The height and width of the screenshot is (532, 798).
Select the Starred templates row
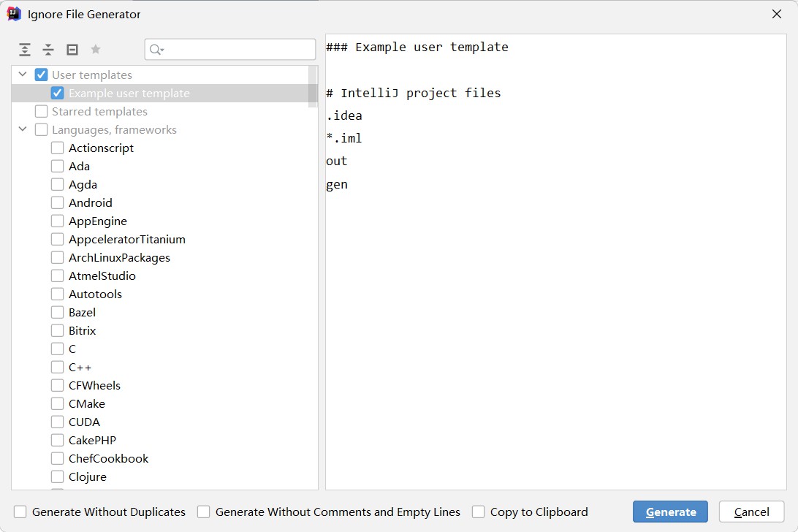coord(99,111)
